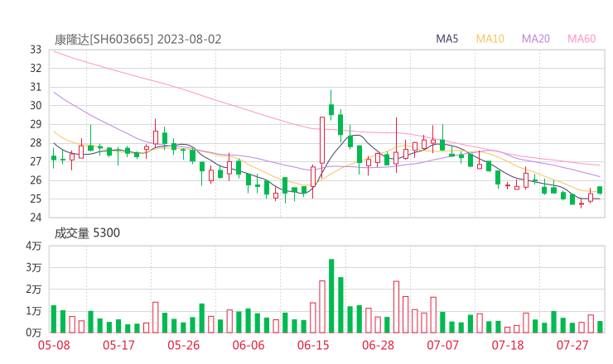The width and height of the screenshot is (613, 364).
Task: Click the pink MA60 legend label
Action: pos(582,39)
